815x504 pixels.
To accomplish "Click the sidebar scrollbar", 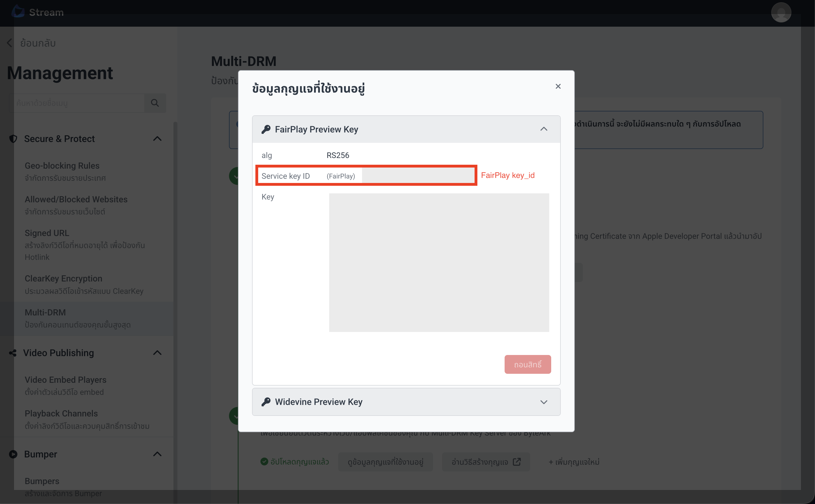I will (175, 313).
